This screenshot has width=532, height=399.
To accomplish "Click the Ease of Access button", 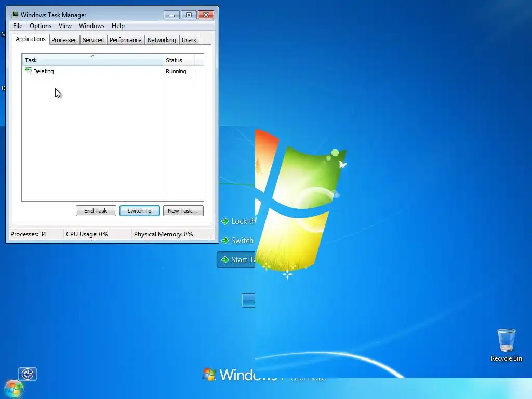I will point(28,374).
